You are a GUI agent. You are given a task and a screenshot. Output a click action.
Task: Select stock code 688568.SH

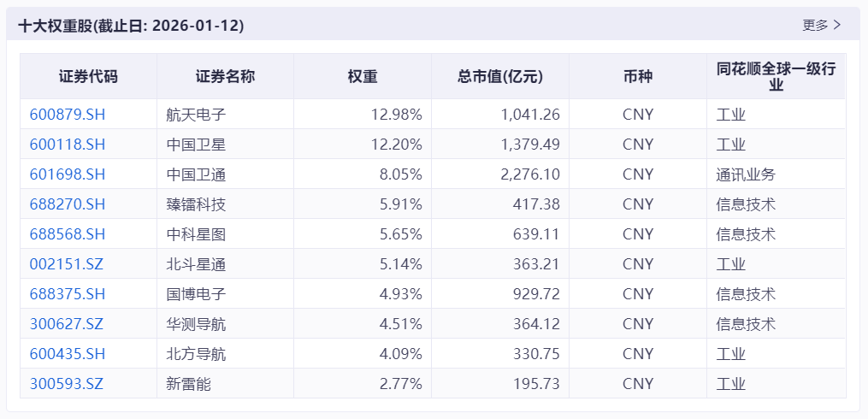[68, 234]
